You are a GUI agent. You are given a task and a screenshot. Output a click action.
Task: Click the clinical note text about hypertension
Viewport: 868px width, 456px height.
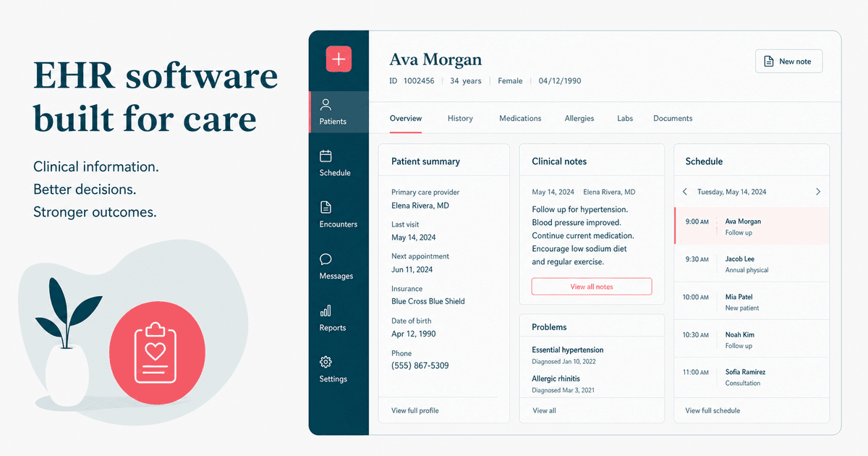tap(583, 236)
